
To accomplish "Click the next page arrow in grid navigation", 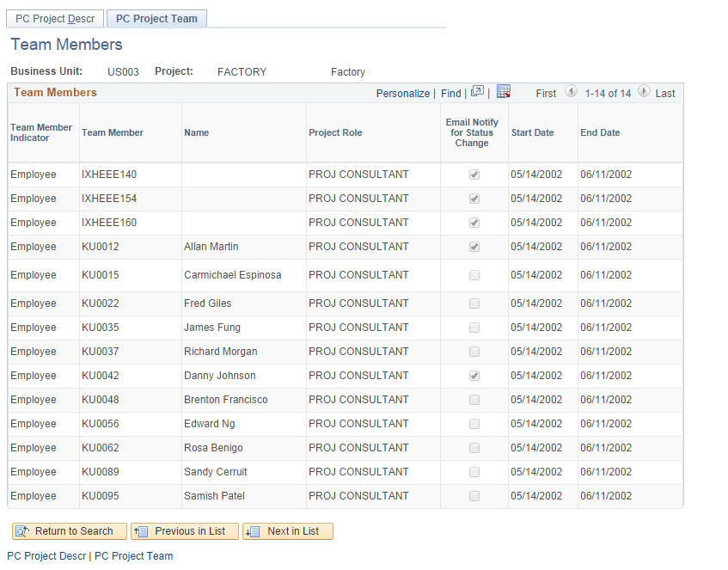I will 644,92.
